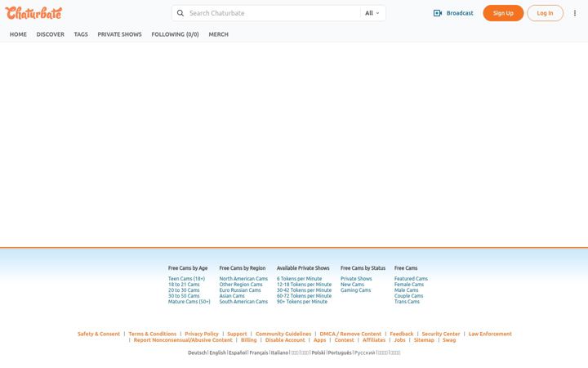Open the three-dot more options menu
Image resolution: width=588 pixels, height=368 pixels.
pyautogui.click(x=575, y=13)
